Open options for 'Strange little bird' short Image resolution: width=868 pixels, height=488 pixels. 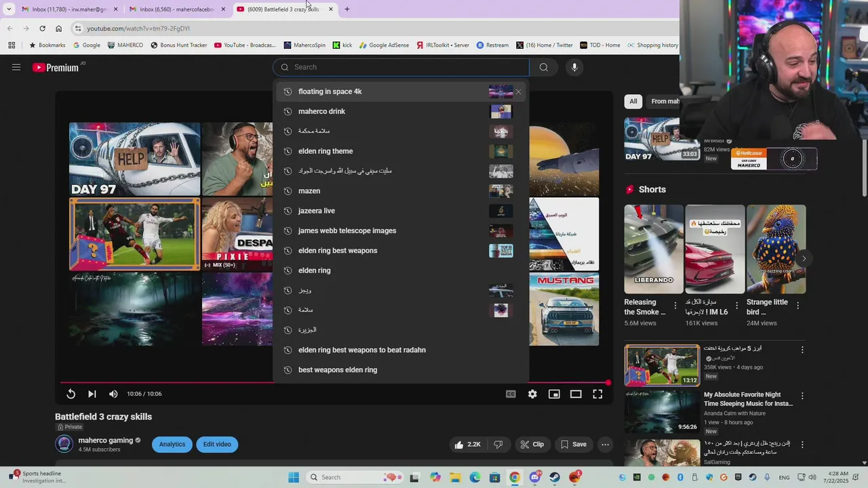click(x=797, y=306)
